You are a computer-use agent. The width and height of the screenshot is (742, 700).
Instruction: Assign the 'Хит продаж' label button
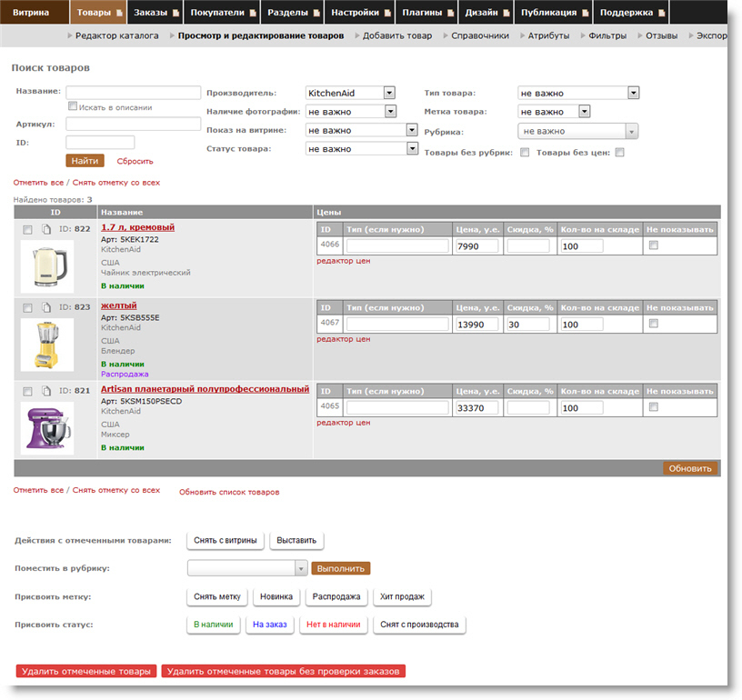[x=402, y=596]
